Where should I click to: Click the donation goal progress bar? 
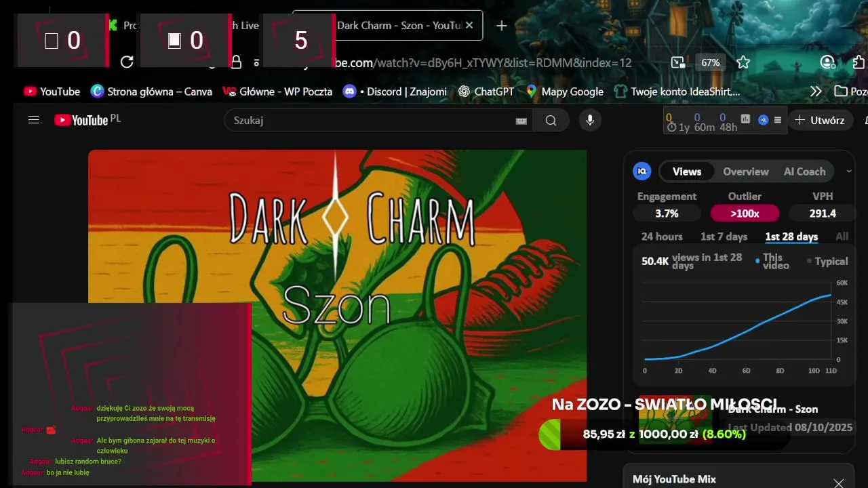click(665, 434)
